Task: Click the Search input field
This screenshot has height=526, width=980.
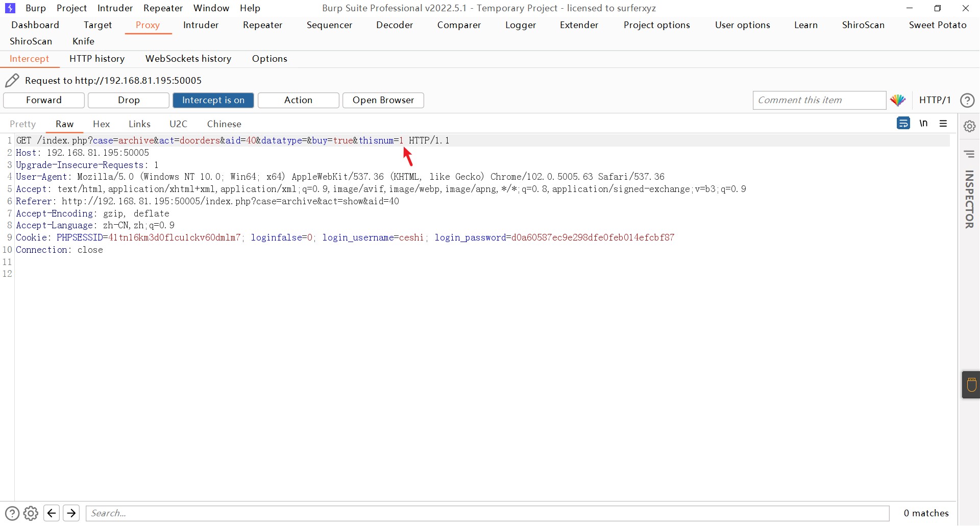Action: [487, 513]
